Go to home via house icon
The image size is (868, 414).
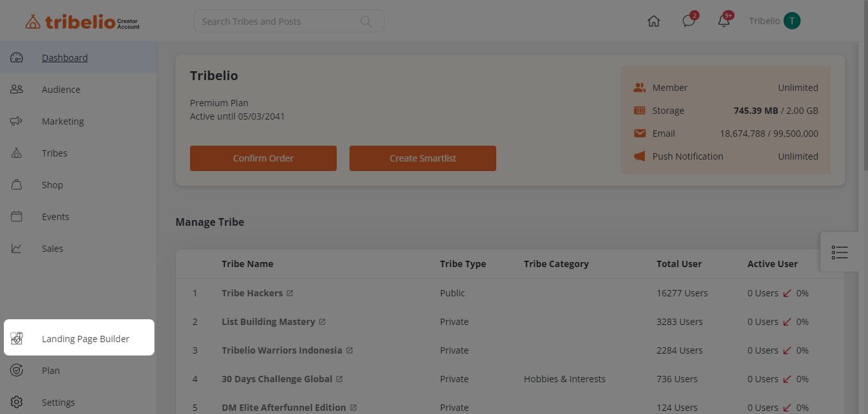tap(653, 21)
